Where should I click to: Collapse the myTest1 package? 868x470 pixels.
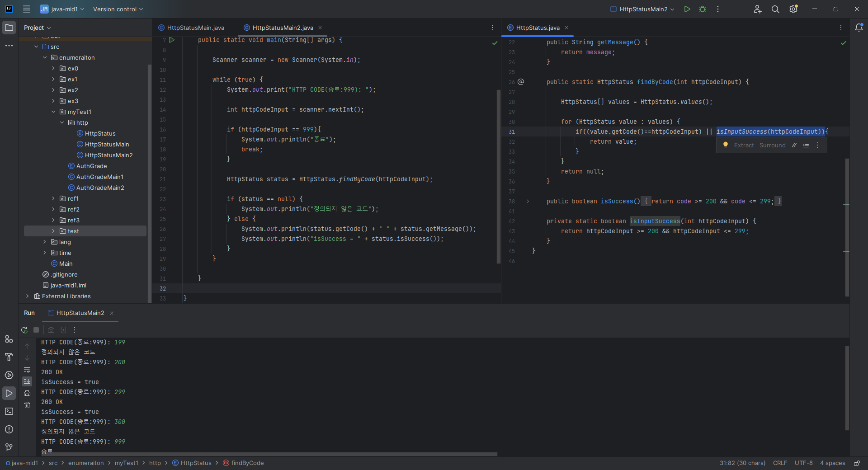pyautogui.click(x=53, y=112)
